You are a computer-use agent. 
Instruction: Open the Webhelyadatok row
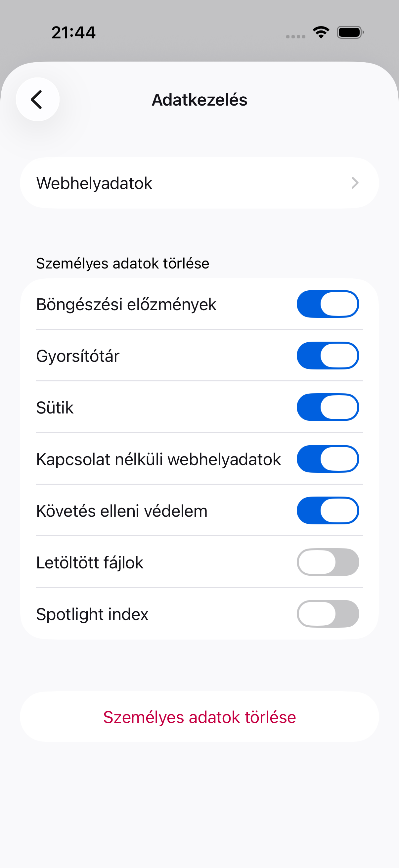point(199,183)
